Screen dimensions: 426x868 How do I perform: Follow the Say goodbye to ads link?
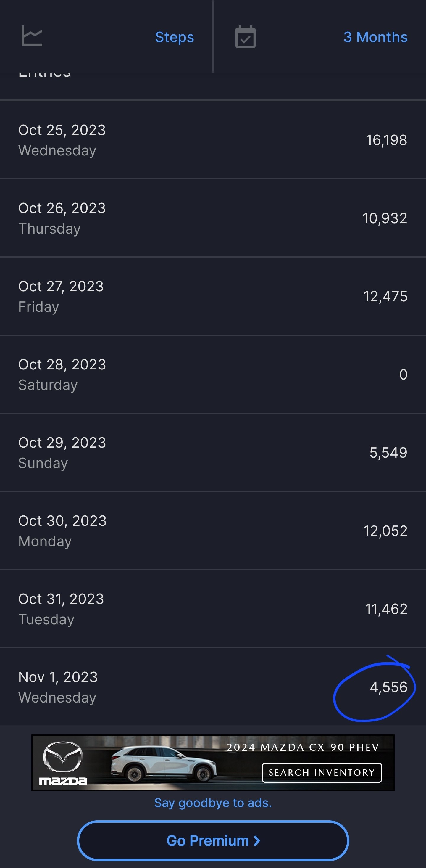point(213,803)
